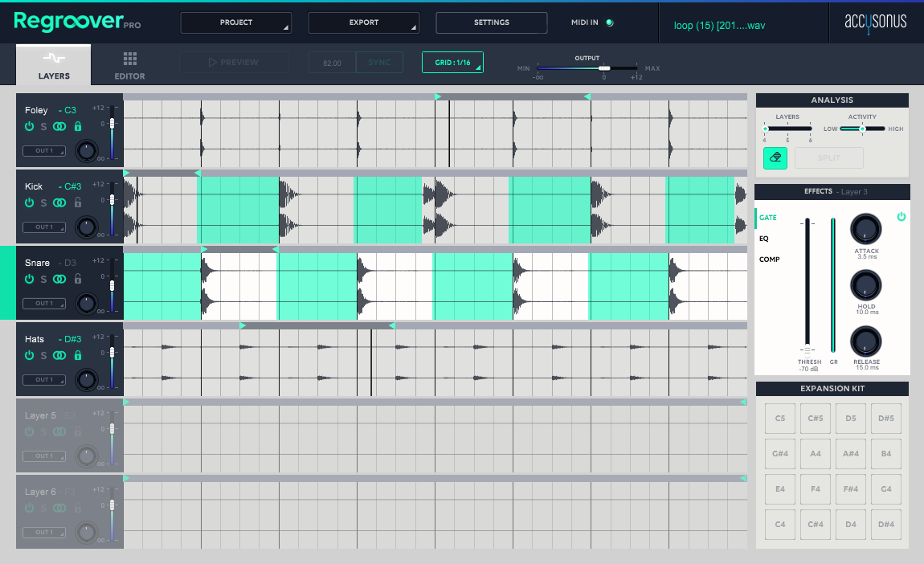Click the Gate Hold knob

[x=865, y=285]
